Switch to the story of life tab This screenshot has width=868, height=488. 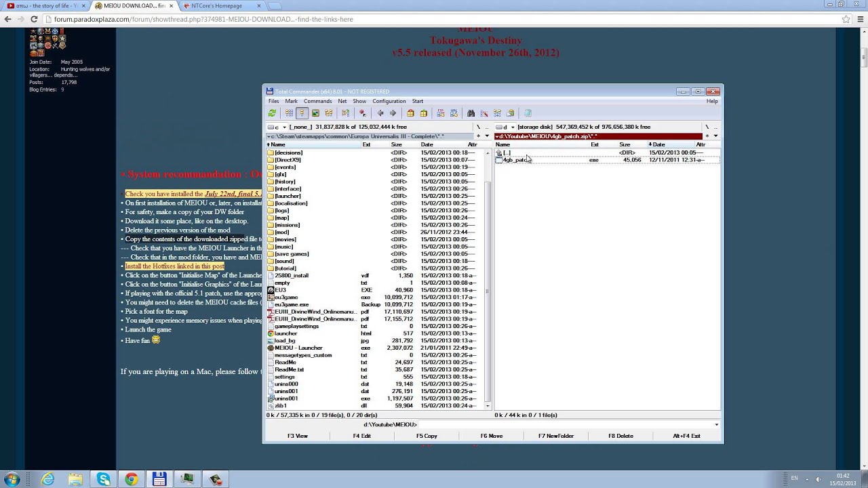[45, 5]
